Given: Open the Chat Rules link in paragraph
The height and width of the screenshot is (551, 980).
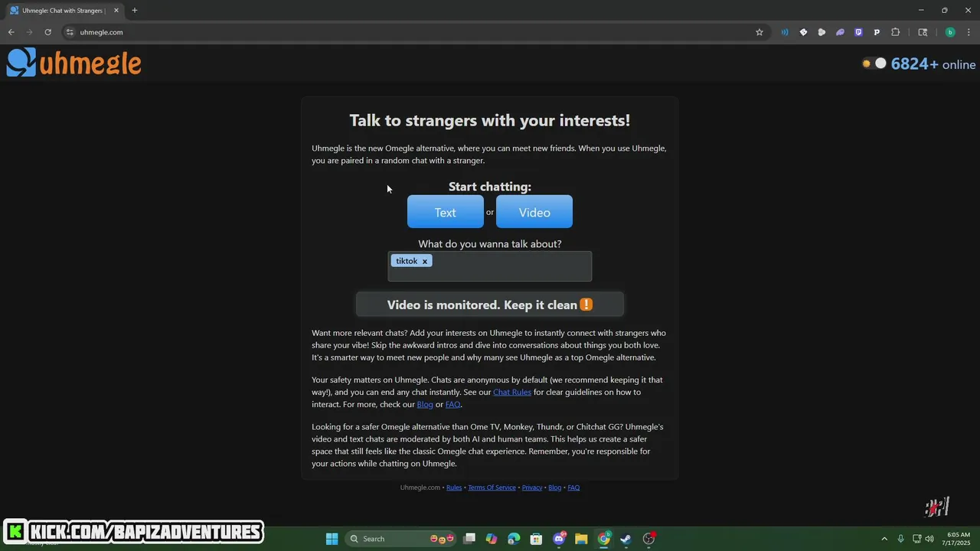Looking at the screenshot, I should [x=512, y=392].
